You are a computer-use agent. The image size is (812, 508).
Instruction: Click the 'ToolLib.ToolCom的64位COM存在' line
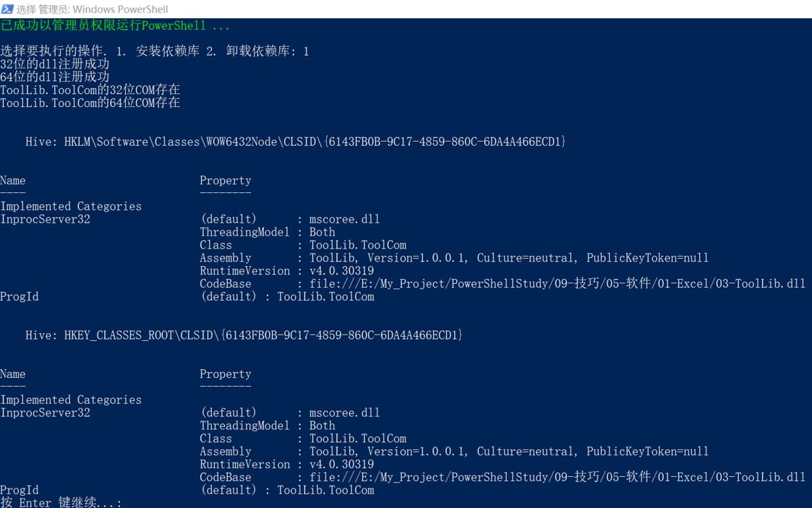coord(90,103)
